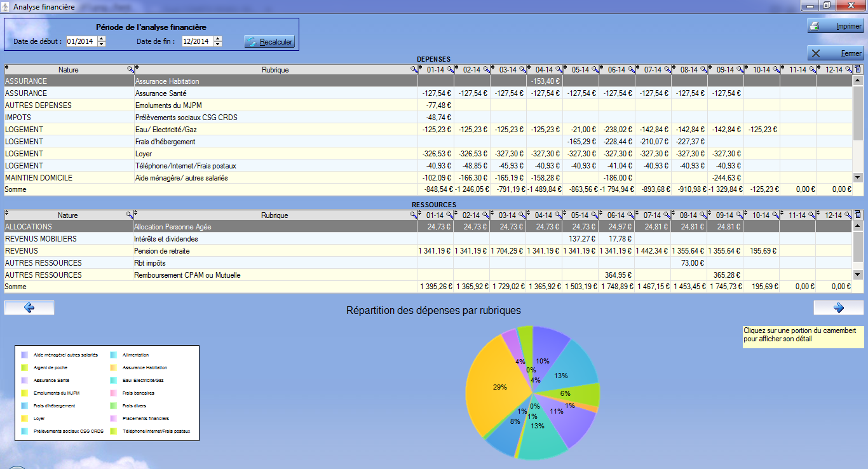The width and height of the screenshot is (868, 469).
Task: Open the search magnifier in Dépenses Nature column
Action: point(130,70)
